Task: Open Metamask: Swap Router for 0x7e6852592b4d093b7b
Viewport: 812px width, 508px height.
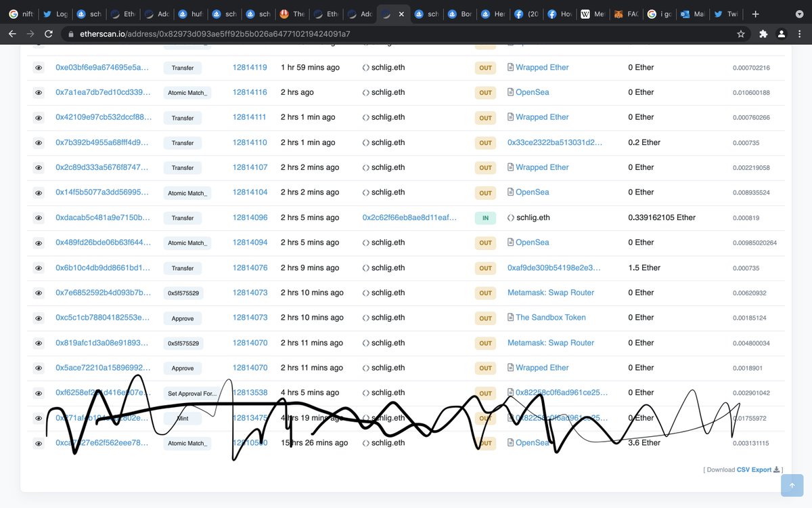Action: tap(551, 293)
